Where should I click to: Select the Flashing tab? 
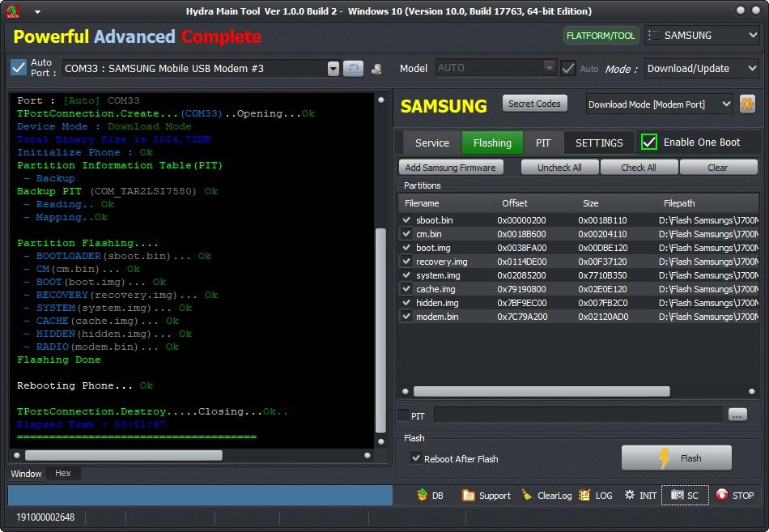(x=492, y=143)
